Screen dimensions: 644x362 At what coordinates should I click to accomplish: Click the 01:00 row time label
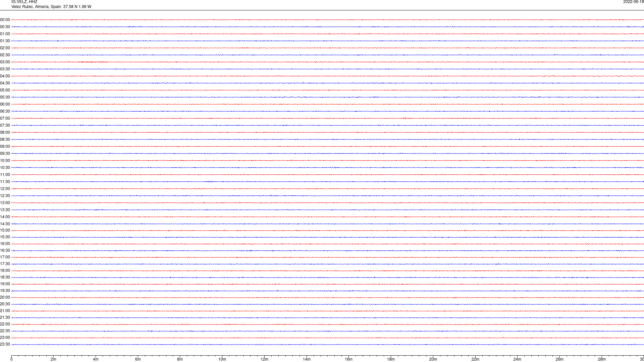click(x=5, y=34)
